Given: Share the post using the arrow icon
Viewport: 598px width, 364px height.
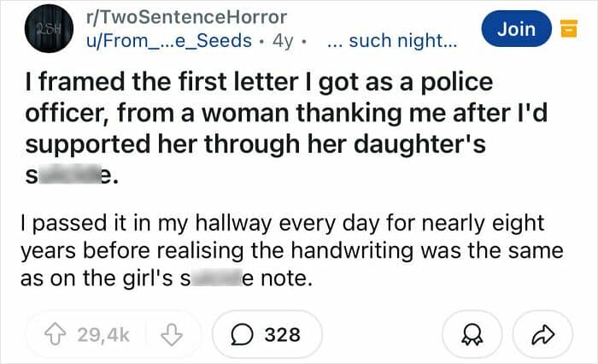Looking at the screenshot, I should click(542, 334).
